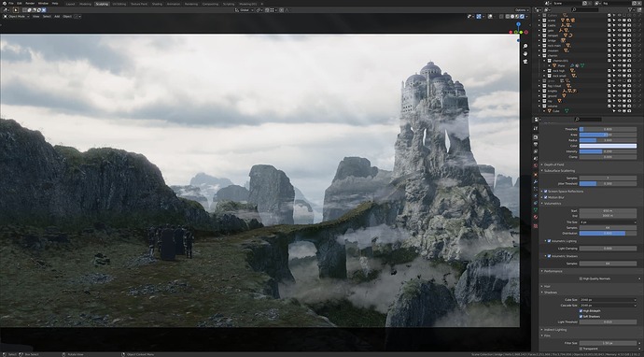Open the viewport View menu
The image size is (644, 357).
click(36, 17)
